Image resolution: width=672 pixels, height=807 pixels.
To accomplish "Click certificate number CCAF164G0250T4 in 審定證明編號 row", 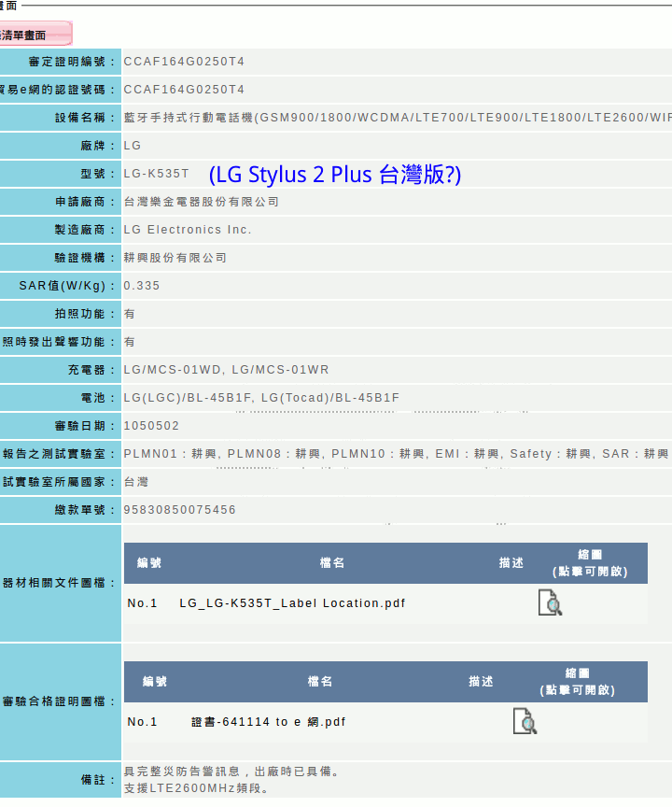I will tap(184, 62).
